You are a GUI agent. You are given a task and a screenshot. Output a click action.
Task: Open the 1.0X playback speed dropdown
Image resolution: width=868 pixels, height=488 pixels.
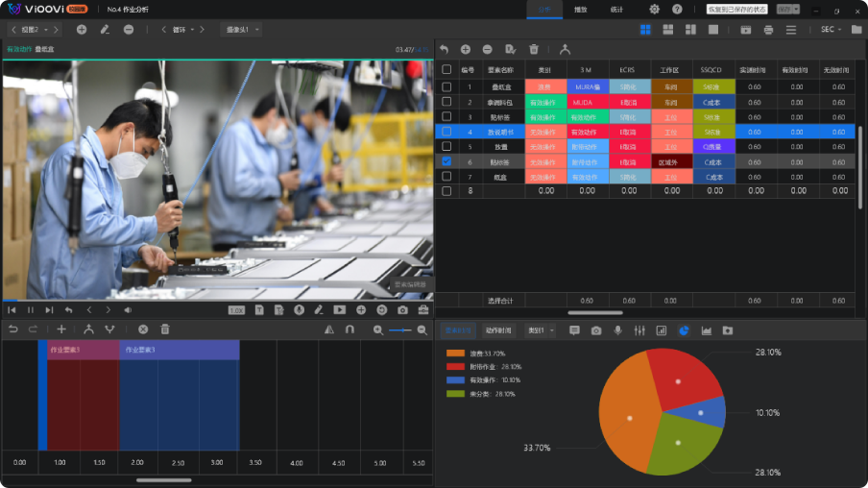coord(236,310)
